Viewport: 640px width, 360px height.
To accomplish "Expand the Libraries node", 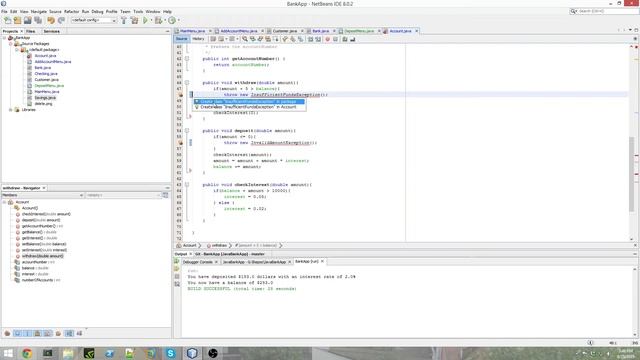I will point(11,110).
